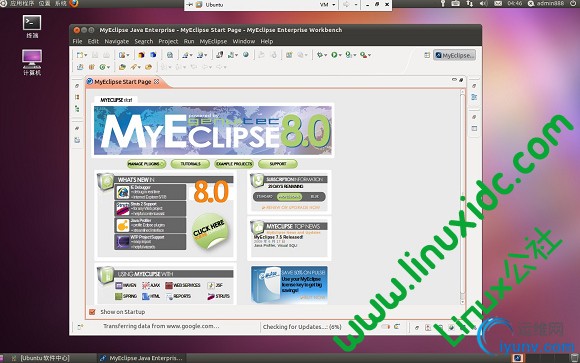Open the Terminal desktop icon
The height and width of the screenshot is (363, 580).
click(x=32, y=23)
